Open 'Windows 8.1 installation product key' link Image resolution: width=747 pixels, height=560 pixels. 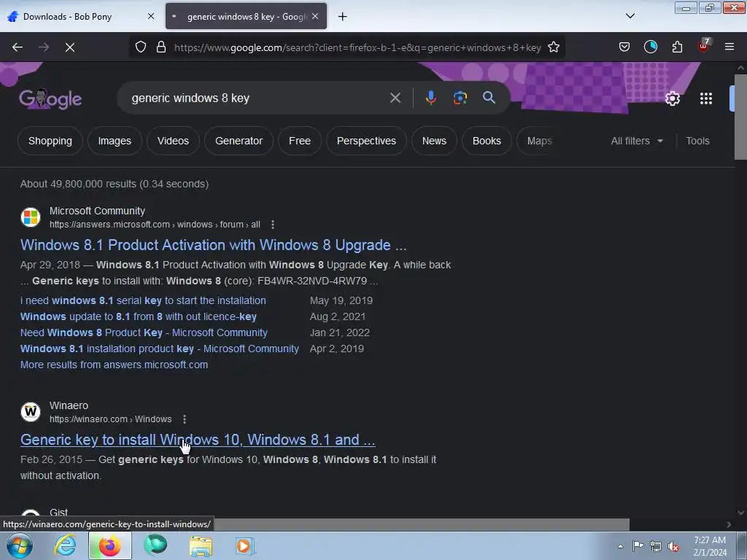tap(160, 349)
